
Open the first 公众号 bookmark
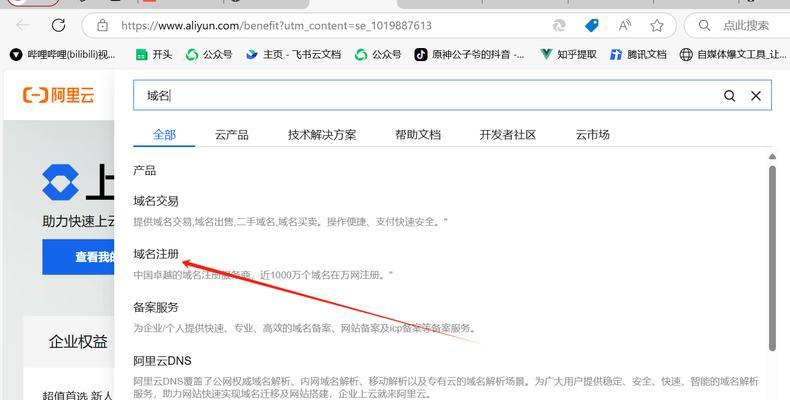click(209, 54)
